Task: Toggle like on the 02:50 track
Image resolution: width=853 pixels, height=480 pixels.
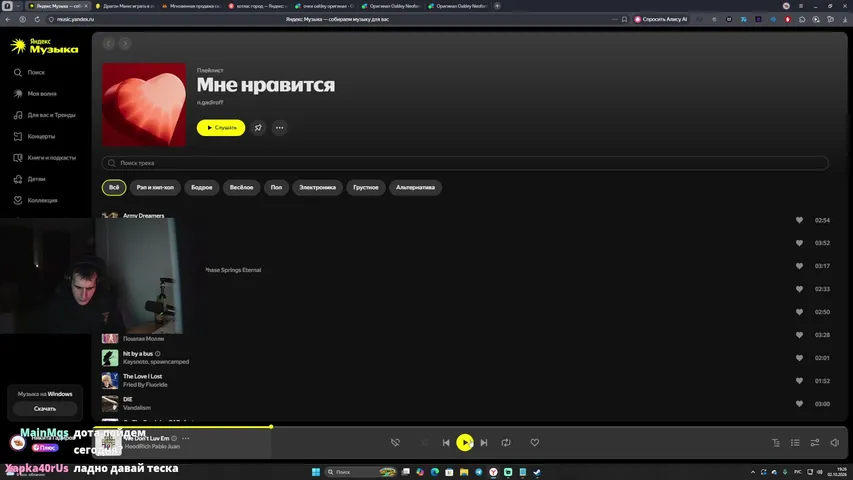Action: tap(799, 312)
